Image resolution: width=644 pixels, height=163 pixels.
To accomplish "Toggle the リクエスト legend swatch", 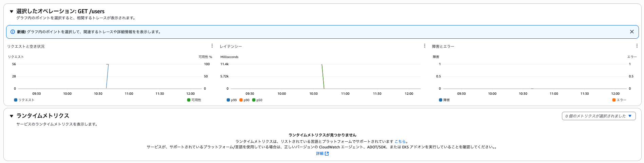I will [x=16, y=100].
